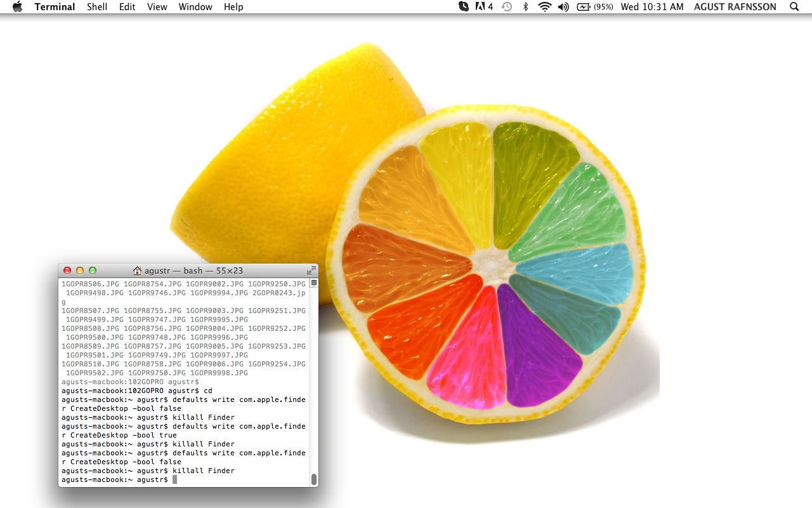Click the green zoom button on Terminal
Viewport: 812px width, 508px height.
(x=93, y=271)
